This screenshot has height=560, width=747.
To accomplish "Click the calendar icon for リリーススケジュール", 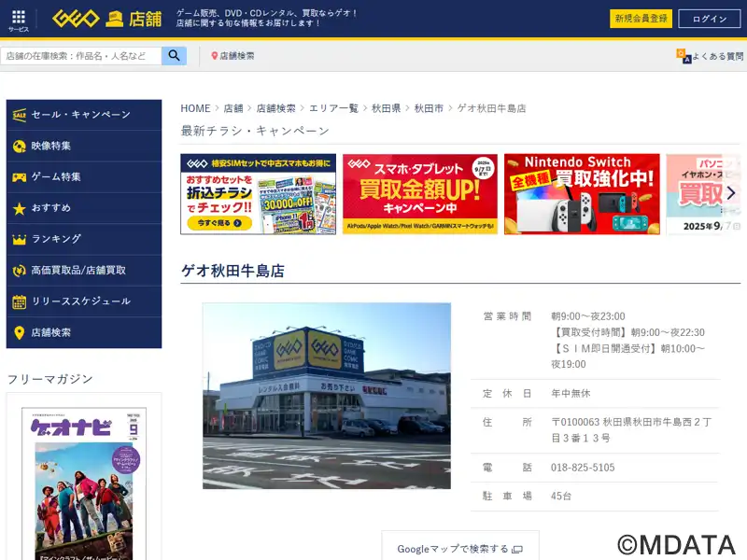I will [x=19, y=301].
